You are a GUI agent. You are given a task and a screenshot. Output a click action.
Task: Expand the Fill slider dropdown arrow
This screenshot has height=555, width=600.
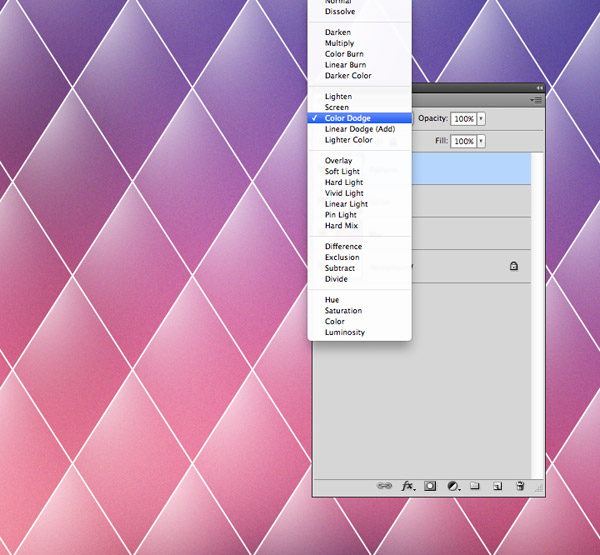pos(481,142)
